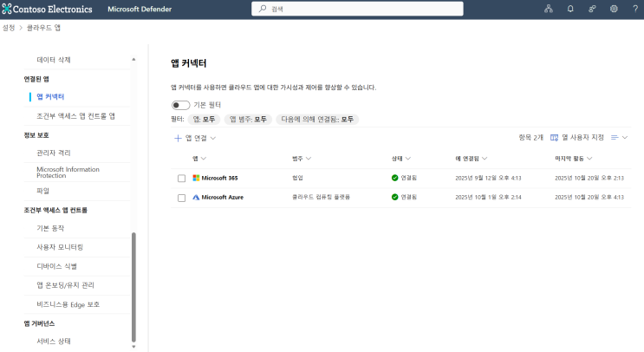Click the 클라우드 앱 breadcrumb link

pos(43,28)
